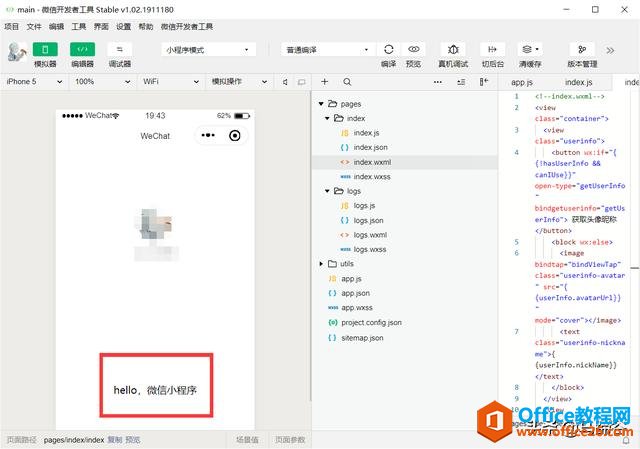This screenshot has width=640, height=449.
Task: Open sitemap.json in the file tree
Action: click(x=362, y=338)
